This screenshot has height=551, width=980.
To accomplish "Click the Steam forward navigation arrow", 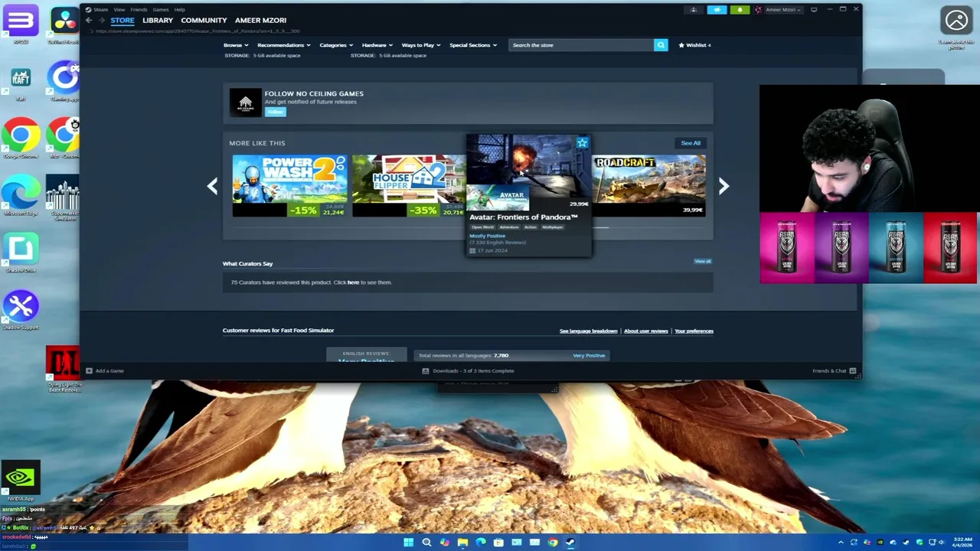I will 101,21.
